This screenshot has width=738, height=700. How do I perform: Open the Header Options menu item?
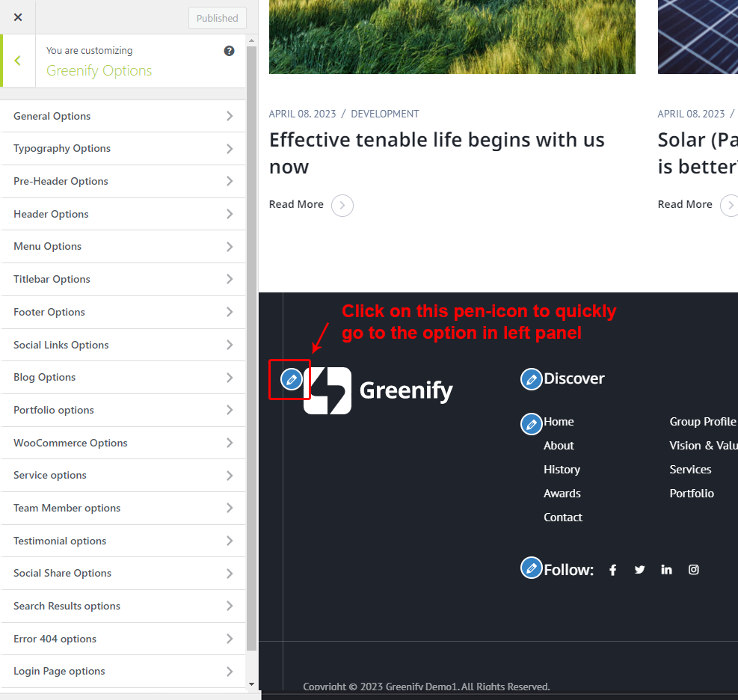coord(123,214)
